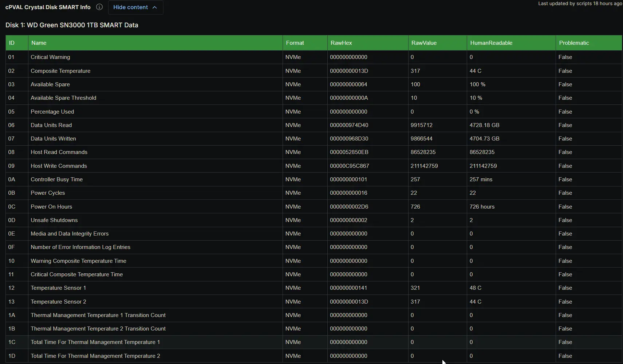The image size is (623, 364).
Task: Select Warning Composite Temperature Time row name
Action: pos(78,261)
